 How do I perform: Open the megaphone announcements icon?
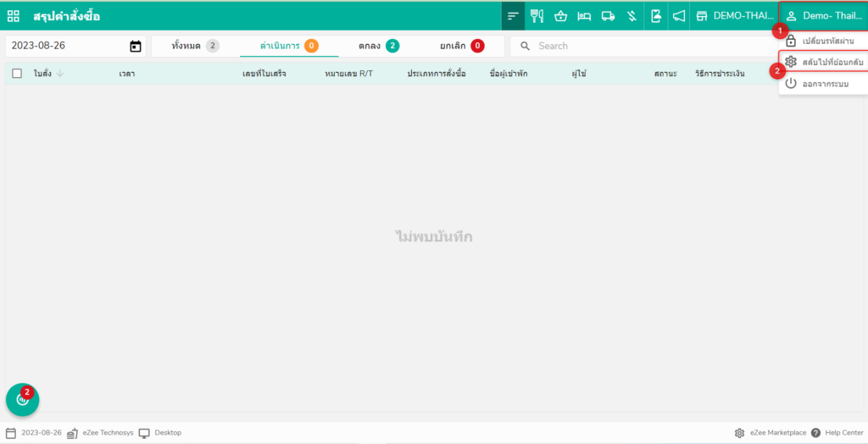(679, 15)
